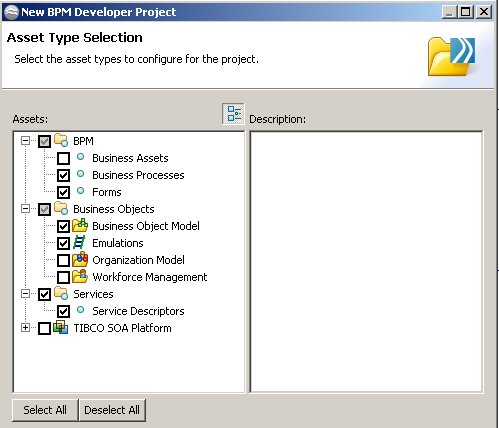Screen dimensions: 499x428
Task: Uncheck the Emulations checkbox
Action: pos(63,243)
